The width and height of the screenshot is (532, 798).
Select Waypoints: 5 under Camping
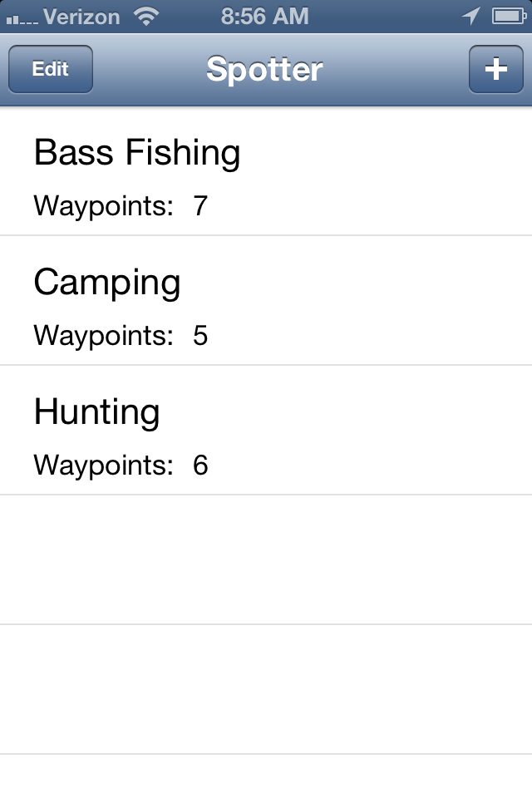click(121, 335)
